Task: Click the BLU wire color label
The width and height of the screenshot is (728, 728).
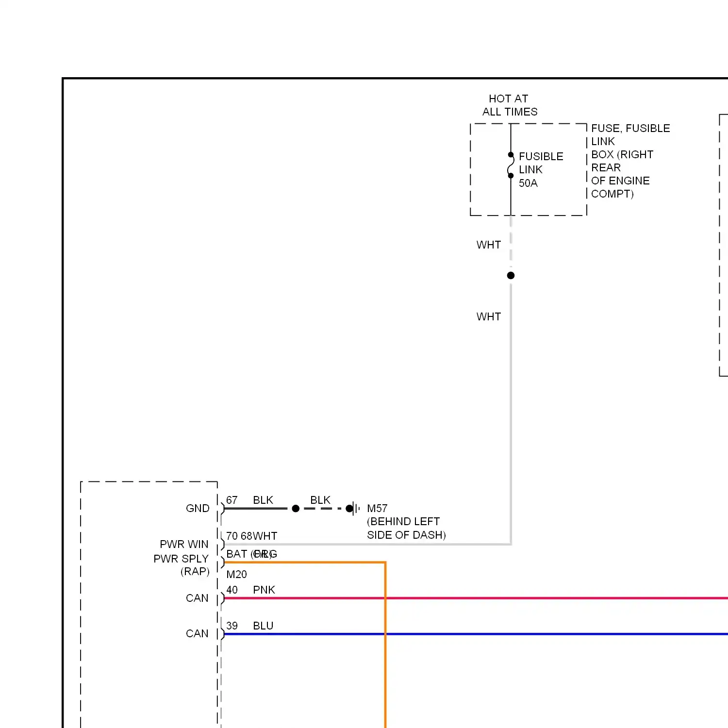Action: (x=263, y=626)
